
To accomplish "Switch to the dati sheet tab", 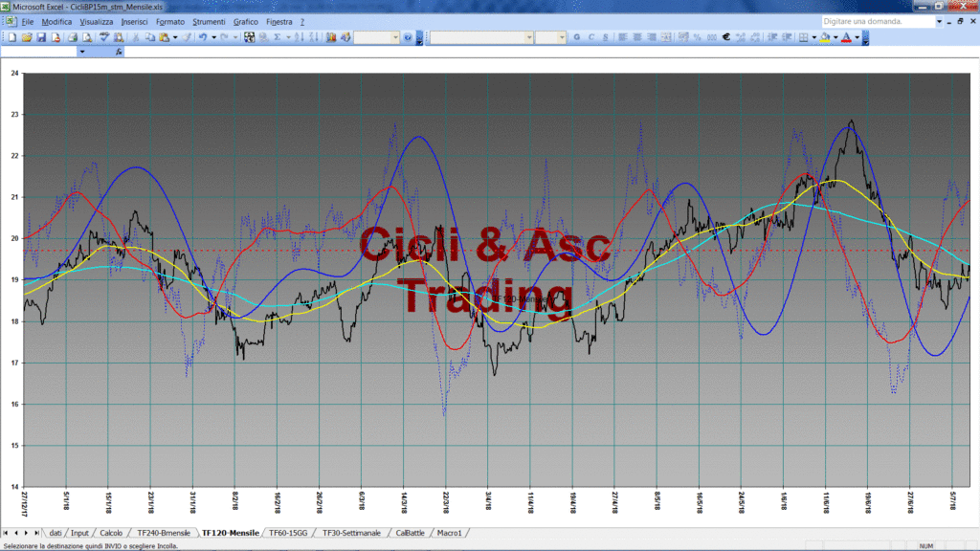I will pyautogui.click(x=55, y=533).
